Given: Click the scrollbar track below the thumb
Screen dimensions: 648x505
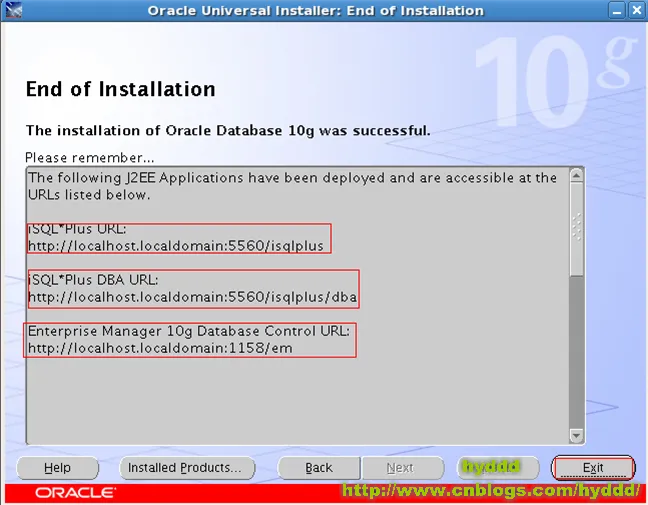Looking at the screenshot, I should [576, 352].
